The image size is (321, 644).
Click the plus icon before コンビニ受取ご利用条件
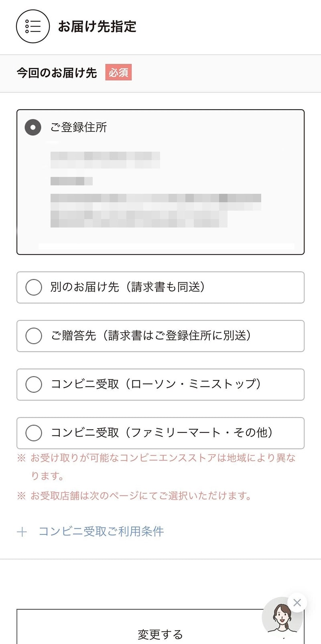[x=22, y=532]
